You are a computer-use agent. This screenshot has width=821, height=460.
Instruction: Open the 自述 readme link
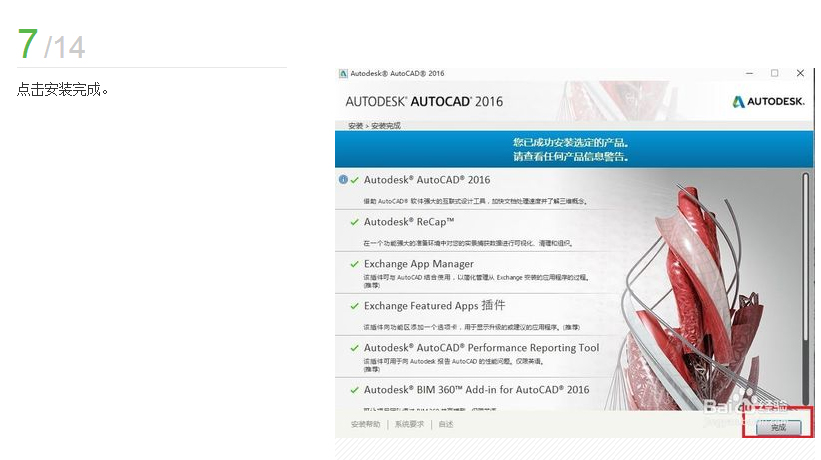click(446, 424)
